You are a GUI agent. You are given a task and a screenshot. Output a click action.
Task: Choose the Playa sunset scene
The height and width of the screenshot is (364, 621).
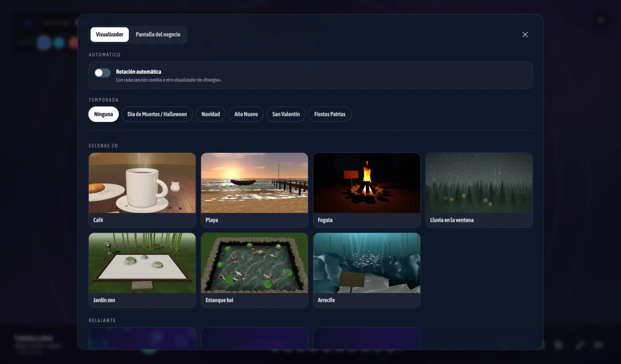(255, 190)
